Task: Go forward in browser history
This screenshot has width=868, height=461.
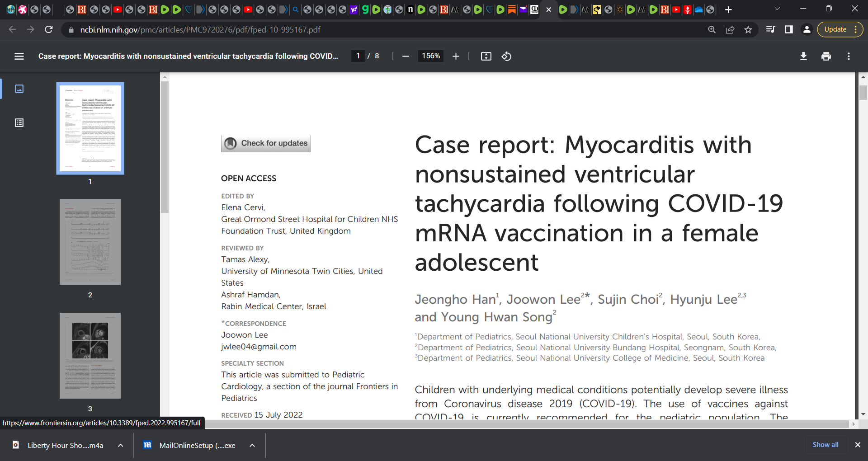Action: click(30, 29)
